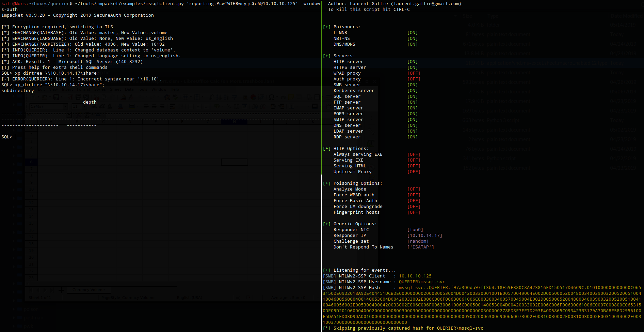The width and height of the screenshot is (644, 332).
Task: Click the LLMNR poisoner [ON] status
Action: (x=413, y=33)
